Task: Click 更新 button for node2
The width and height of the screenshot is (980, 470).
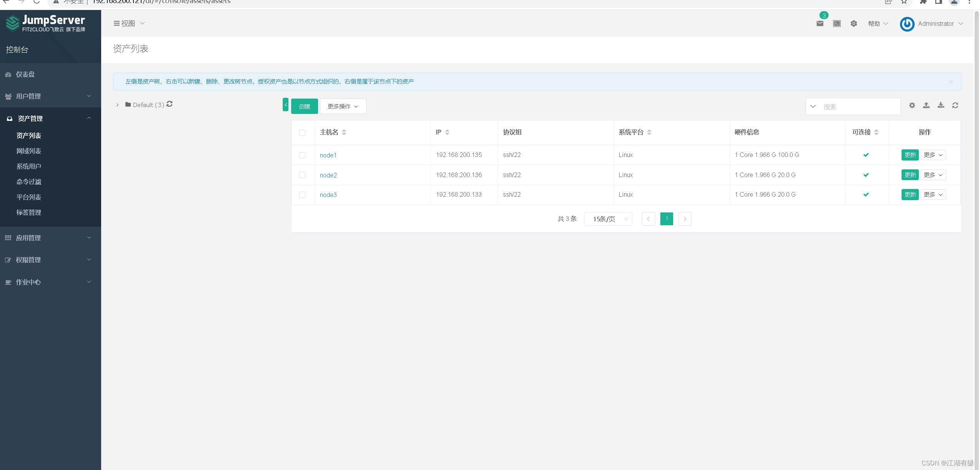Action: (x=910, y=175)
